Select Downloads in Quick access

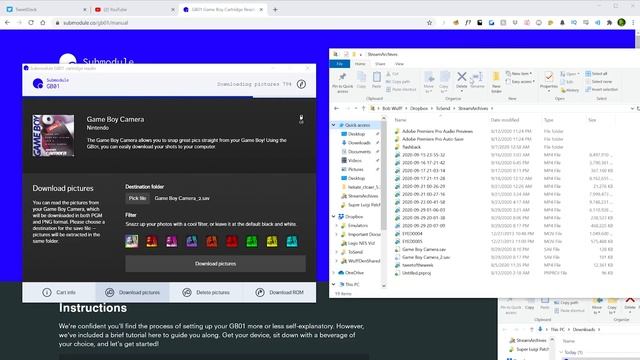[358, 143]
